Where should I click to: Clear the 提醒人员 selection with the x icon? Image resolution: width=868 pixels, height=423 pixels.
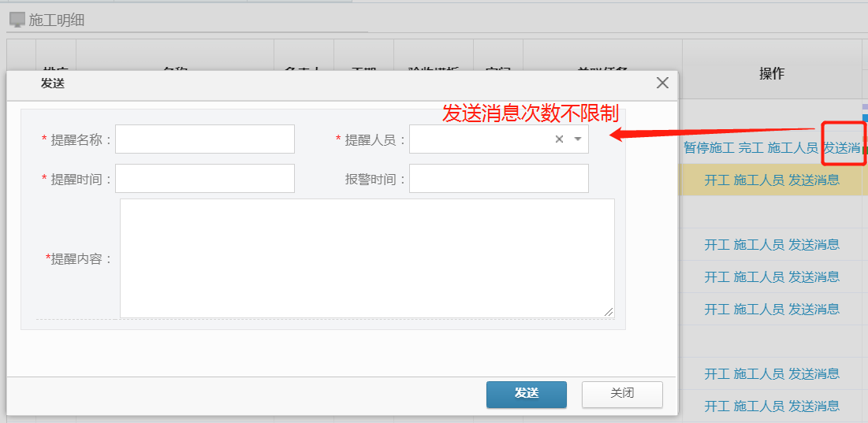(x=559, y=139)
